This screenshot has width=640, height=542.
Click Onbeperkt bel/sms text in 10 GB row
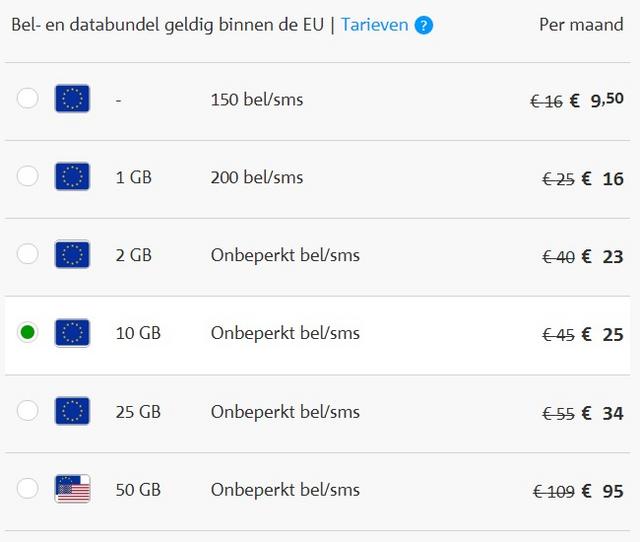285,333
